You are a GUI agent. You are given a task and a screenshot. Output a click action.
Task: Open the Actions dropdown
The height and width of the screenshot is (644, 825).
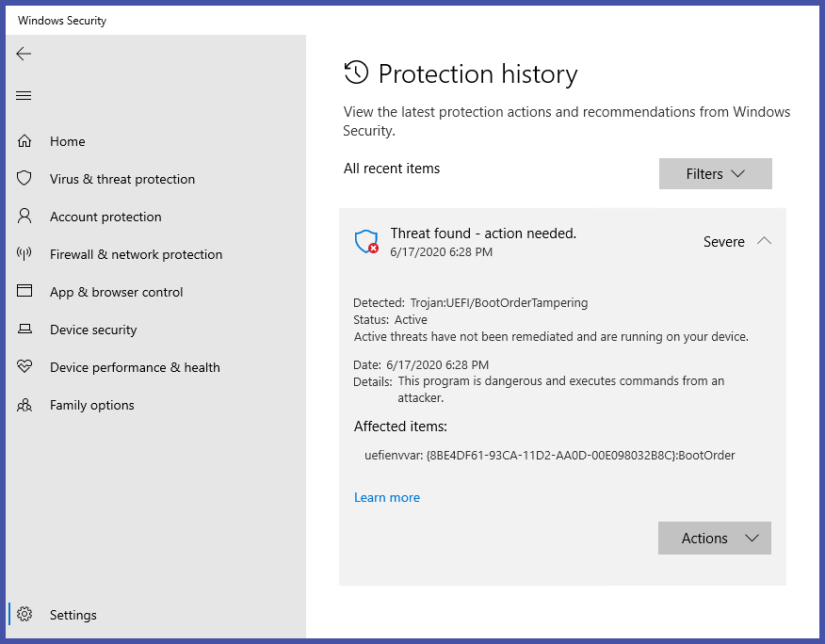[715, 539]
